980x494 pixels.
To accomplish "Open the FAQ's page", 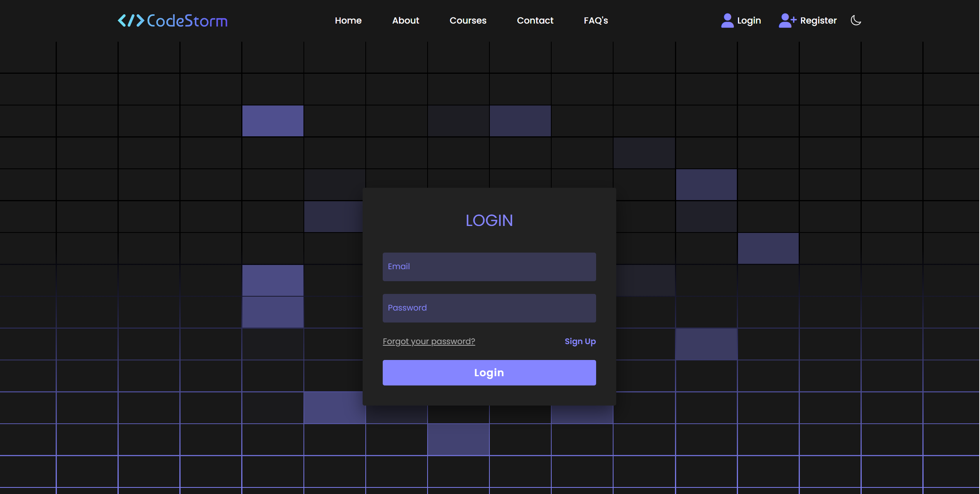I will click(x=596, y=20).
